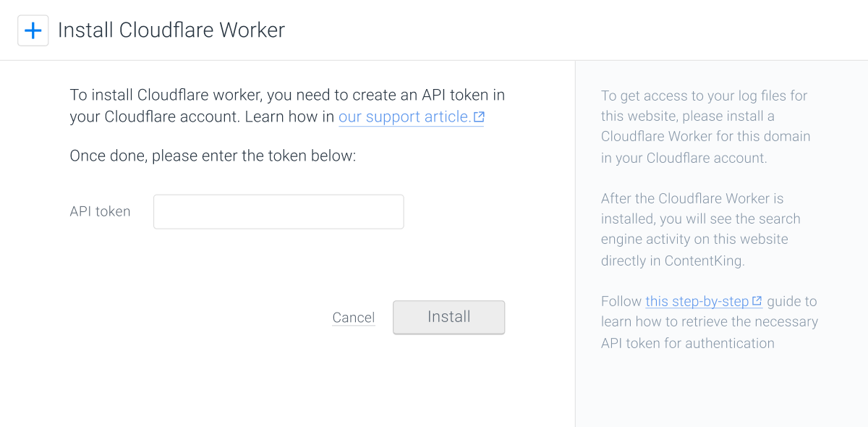
Task: Click the Install button
Action: [448, 317]
